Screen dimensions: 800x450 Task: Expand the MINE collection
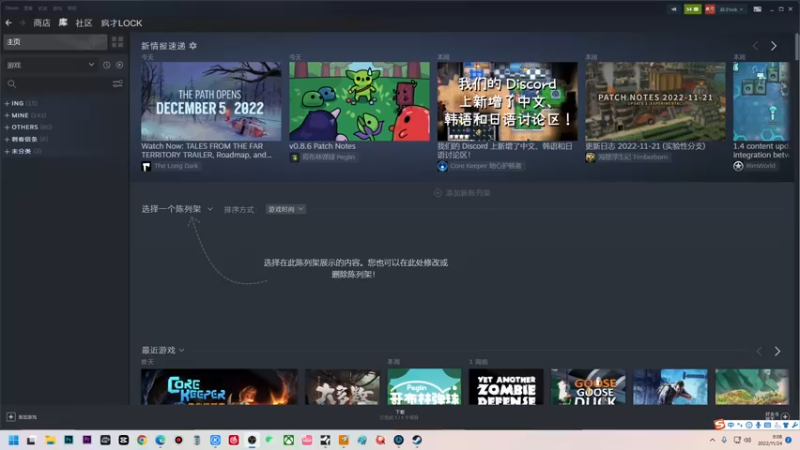tap(7, 115)
